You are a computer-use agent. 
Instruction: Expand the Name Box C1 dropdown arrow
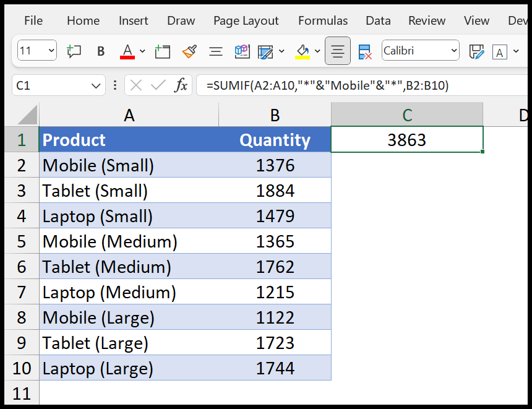point(96,85)
